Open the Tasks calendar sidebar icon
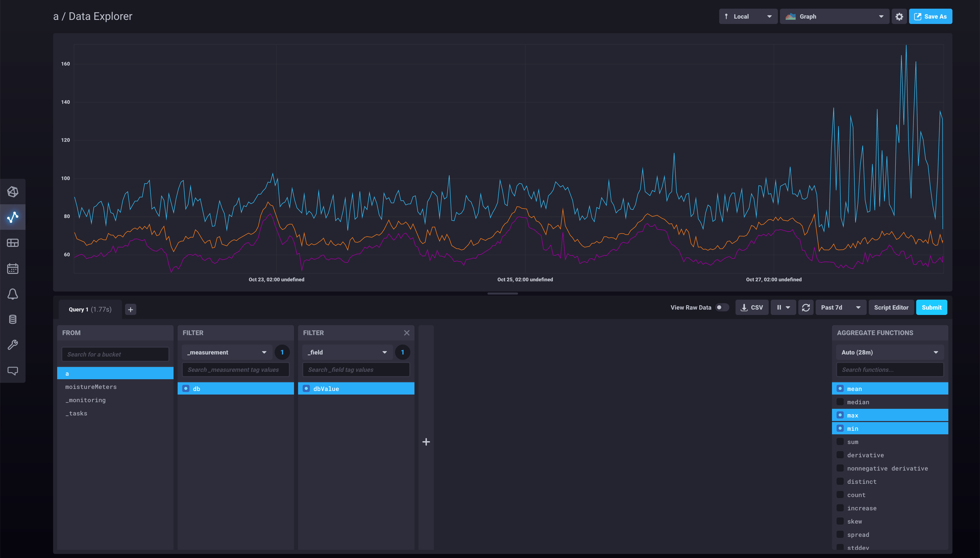This screenshot has height=558, width=980. click(13, 269)
